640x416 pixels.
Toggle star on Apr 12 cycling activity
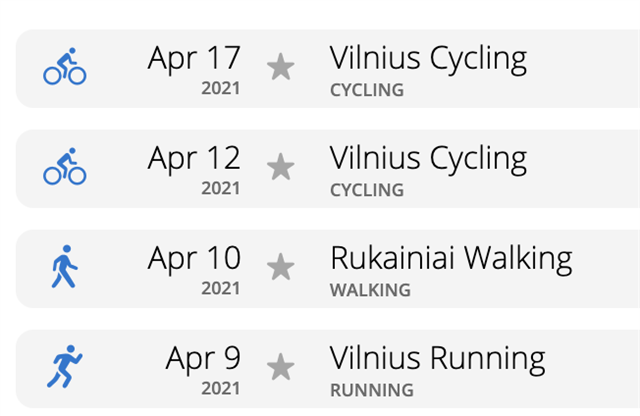coord(280,167)
